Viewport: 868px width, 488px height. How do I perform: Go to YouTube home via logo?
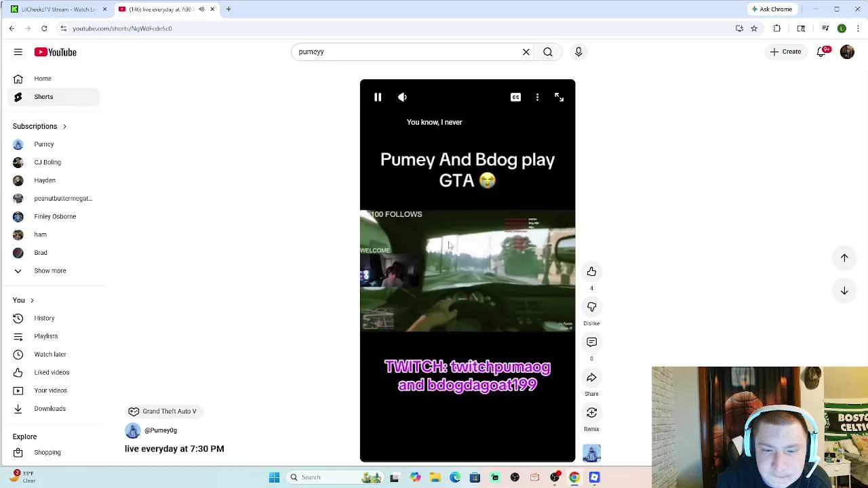click(56, 52)
